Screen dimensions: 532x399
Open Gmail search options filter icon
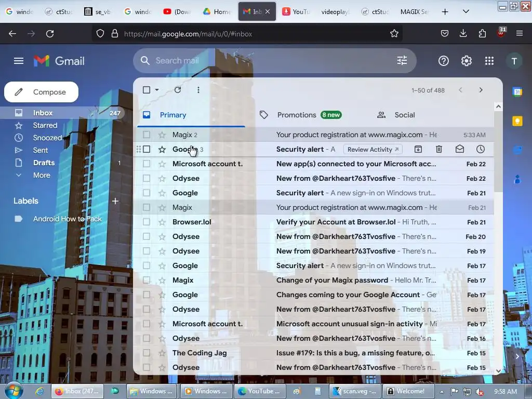point(402,61)
